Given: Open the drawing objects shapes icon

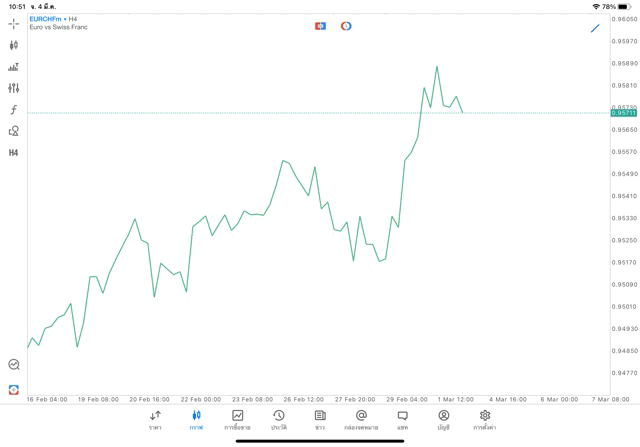Looking at the screenshot, I should [13, 131].
